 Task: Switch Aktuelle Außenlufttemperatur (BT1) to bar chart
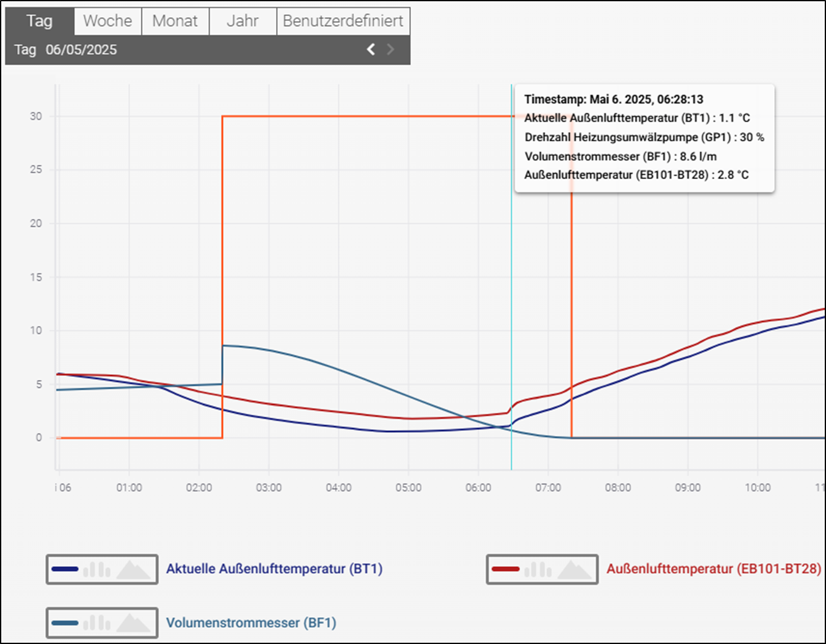point(97,569)
